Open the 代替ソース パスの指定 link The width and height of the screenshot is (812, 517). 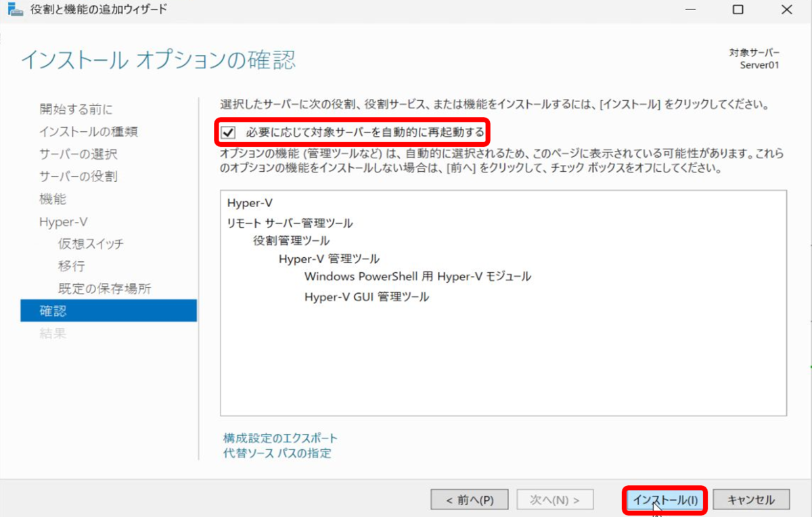click(277, 453)
